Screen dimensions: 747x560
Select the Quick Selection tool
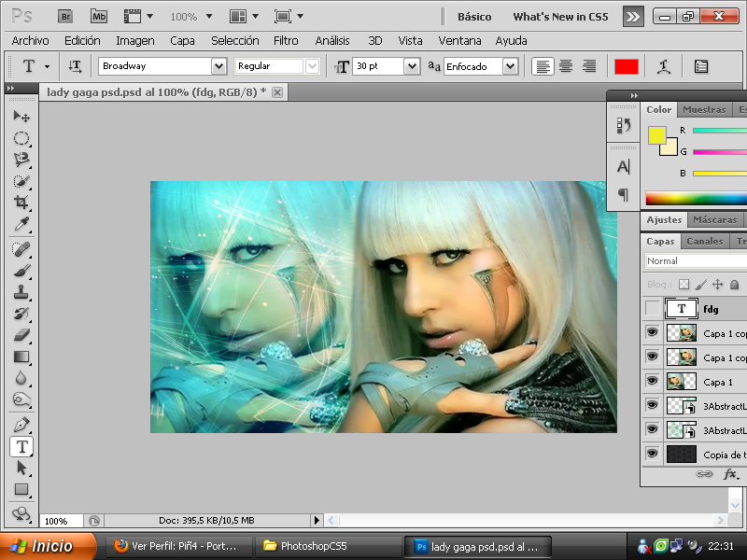21,181
